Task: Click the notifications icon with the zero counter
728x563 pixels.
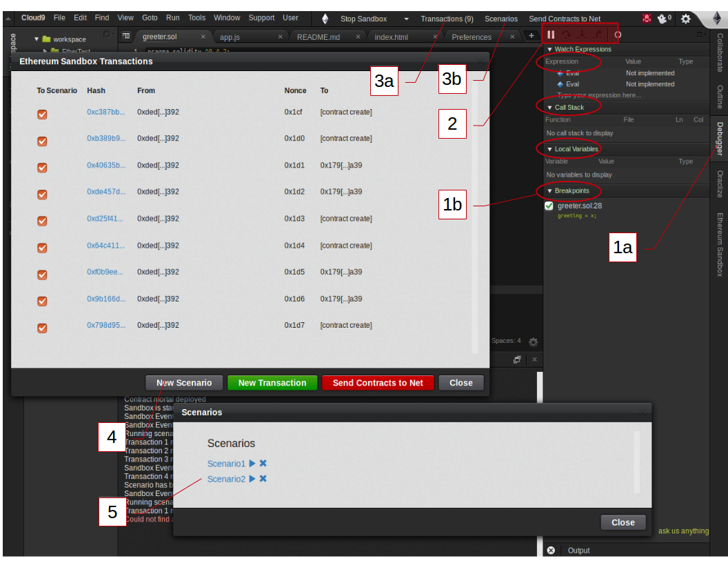Action: (x=664, y=19)
